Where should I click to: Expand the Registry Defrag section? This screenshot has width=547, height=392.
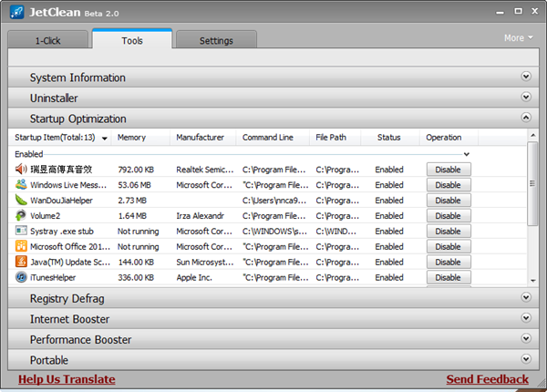[x=526, y=297]
